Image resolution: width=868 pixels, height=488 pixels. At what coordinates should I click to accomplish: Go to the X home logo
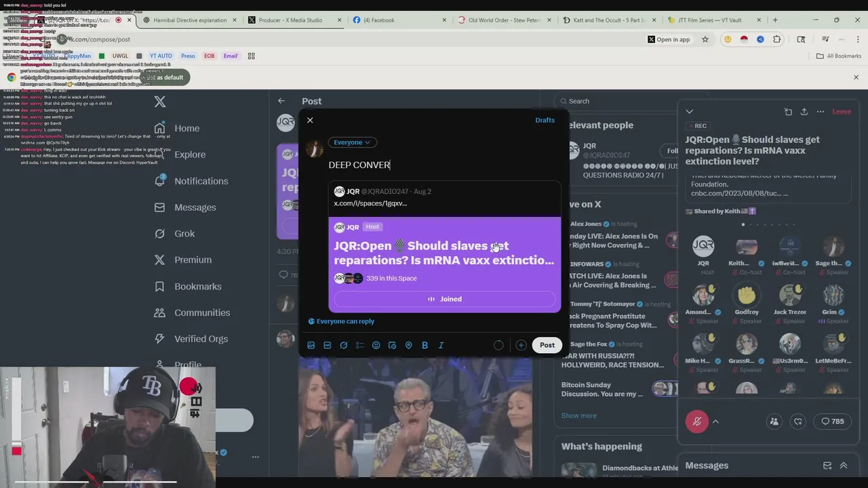pyautogui.click(x=160, y=102)
